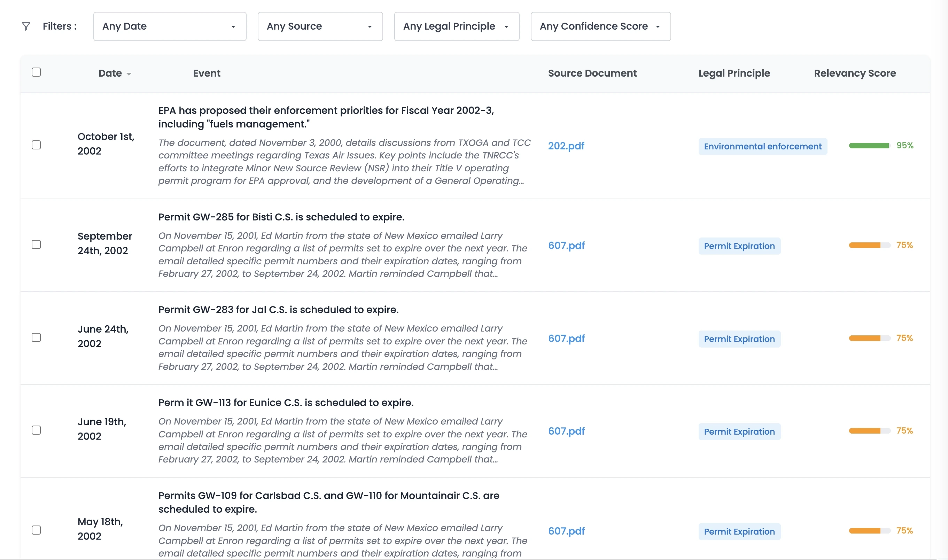This screenshot has width=948, height=560.
Task: Click the GW-113 Eunice C.S. event title
Action: 286,403
